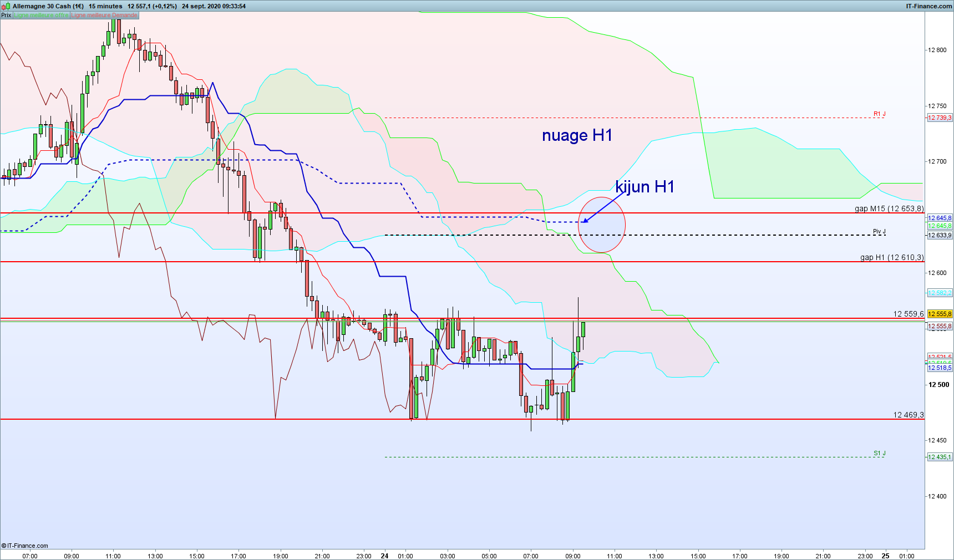Select the Prix legend tab
The image size is (954, 560).
[6, 15]
